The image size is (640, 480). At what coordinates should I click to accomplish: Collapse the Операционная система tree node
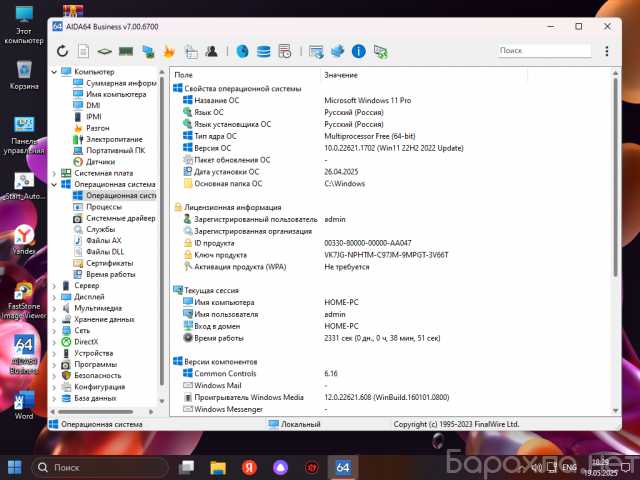[54, 184]
